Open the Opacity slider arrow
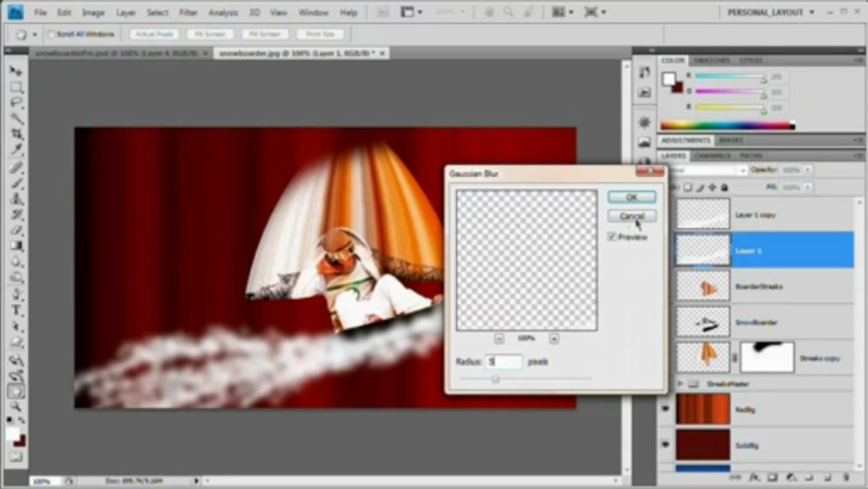This screenshot has width=868, height=489. coord(807,170)
